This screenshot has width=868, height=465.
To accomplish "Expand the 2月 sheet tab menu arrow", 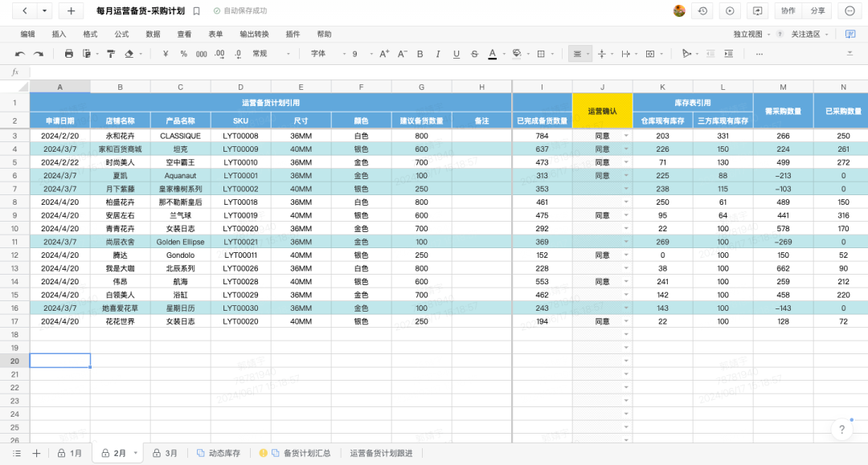I will [x=136, y=454].
